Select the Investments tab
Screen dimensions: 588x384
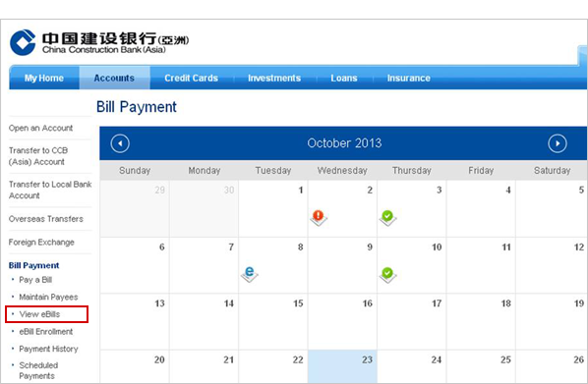tap(274, 78)
